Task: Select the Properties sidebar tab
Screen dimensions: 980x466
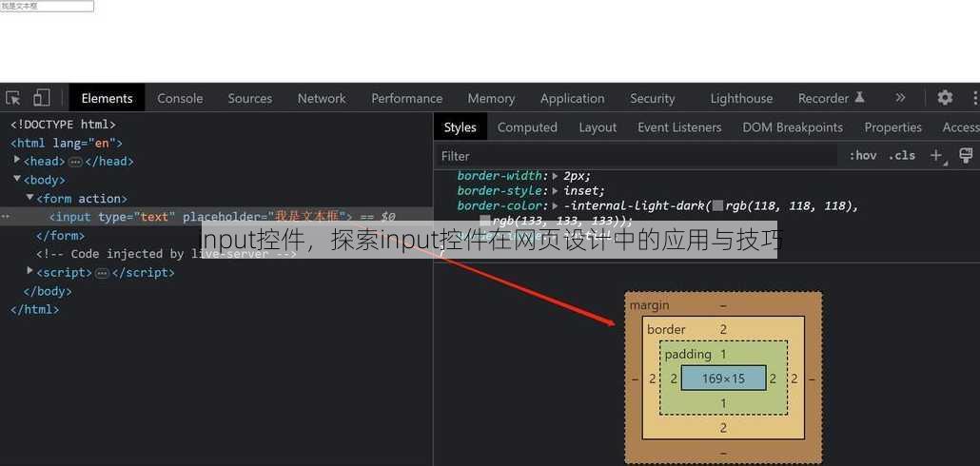Action: [893, 127]
